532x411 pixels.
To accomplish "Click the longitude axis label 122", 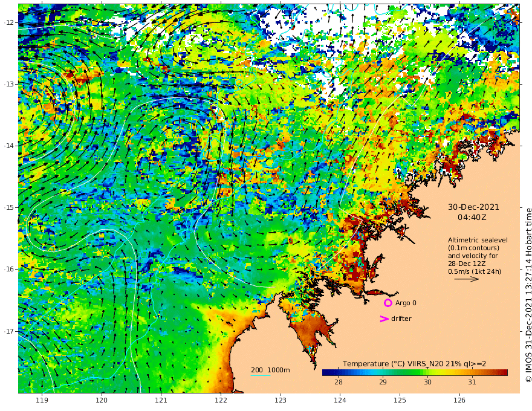I will [221, 401].
